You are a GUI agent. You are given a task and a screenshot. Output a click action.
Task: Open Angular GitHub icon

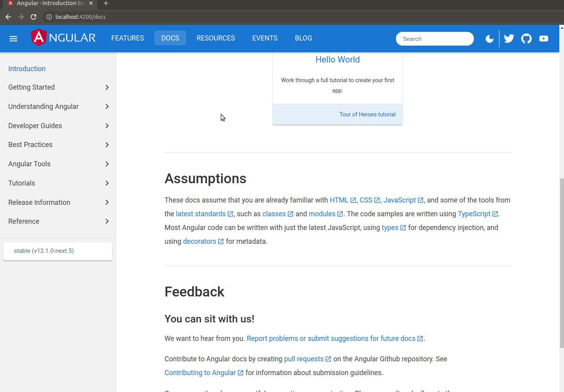(526, 39)
